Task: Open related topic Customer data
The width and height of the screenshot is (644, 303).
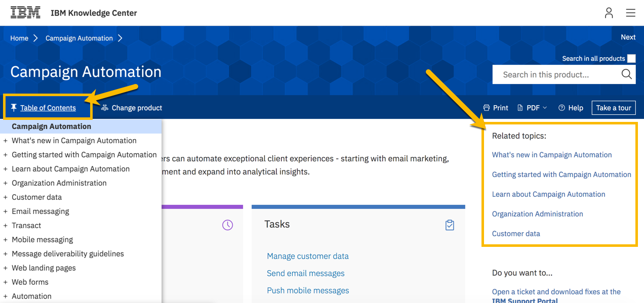Action: pyautogui.click(x=516, y=234)
